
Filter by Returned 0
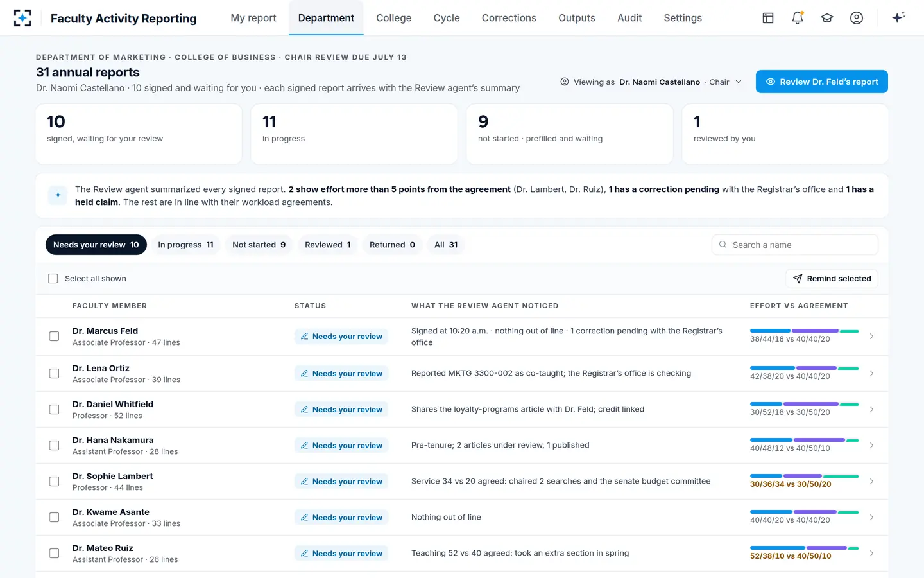(x=392, y=245)
